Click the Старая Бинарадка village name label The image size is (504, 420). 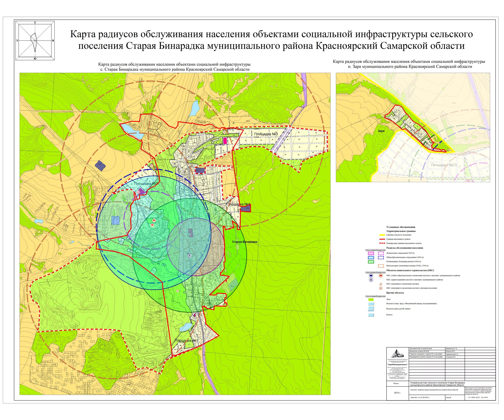coord(245,242)
